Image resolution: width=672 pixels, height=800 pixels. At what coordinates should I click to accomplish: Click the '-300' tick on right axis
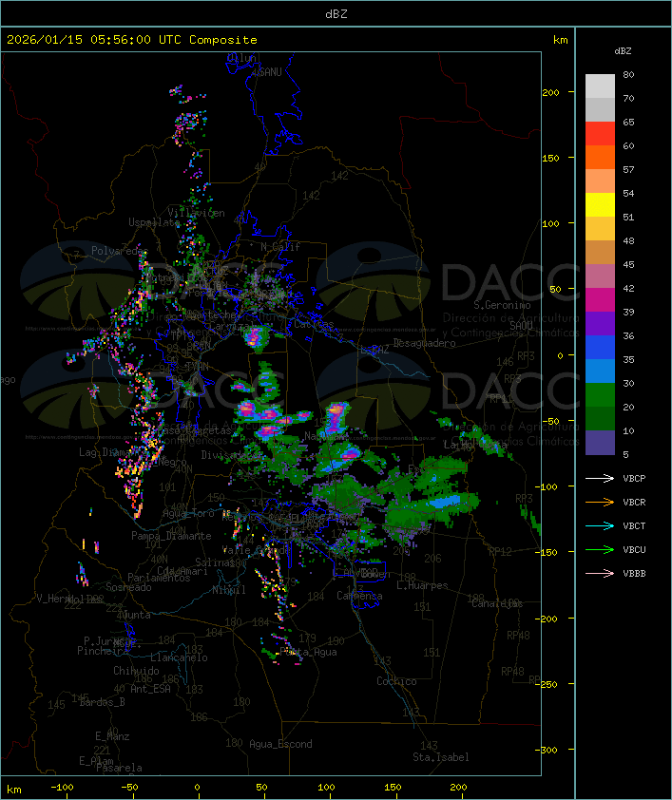pyautogui.click(x=548, y=750)
